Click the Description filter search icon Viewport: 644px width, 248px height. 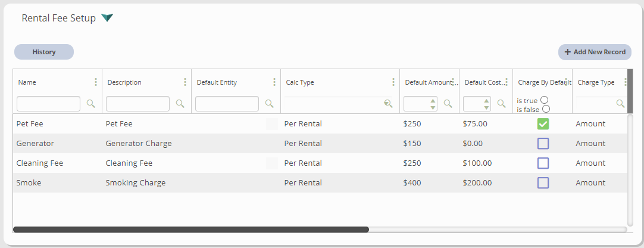180,104
